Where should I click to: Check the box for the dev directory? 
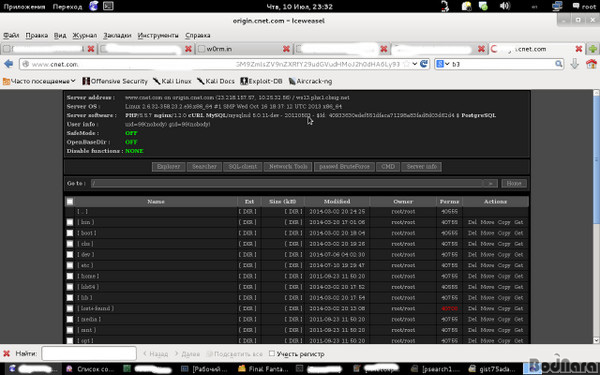click(70, 254)
